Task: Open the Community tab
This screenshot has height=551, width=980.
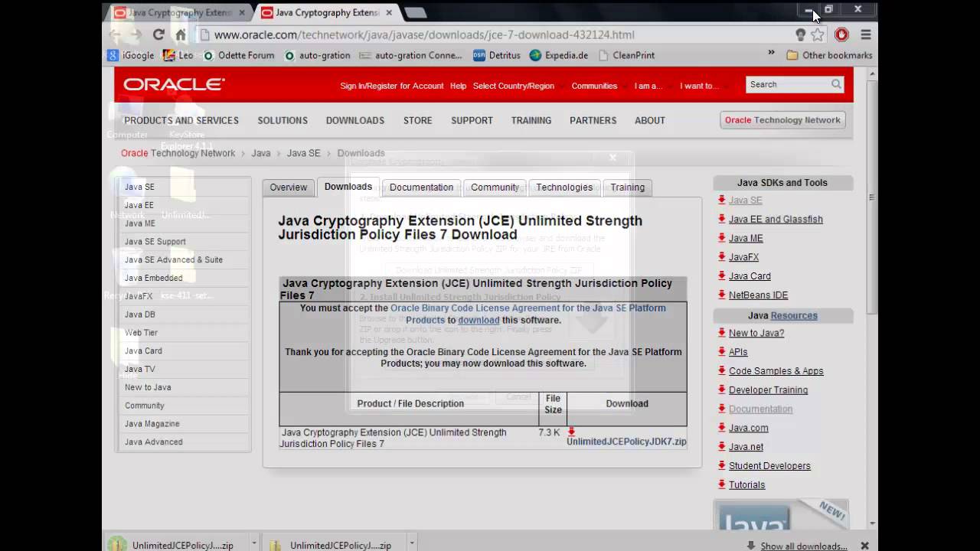Action: pos(495,187)
